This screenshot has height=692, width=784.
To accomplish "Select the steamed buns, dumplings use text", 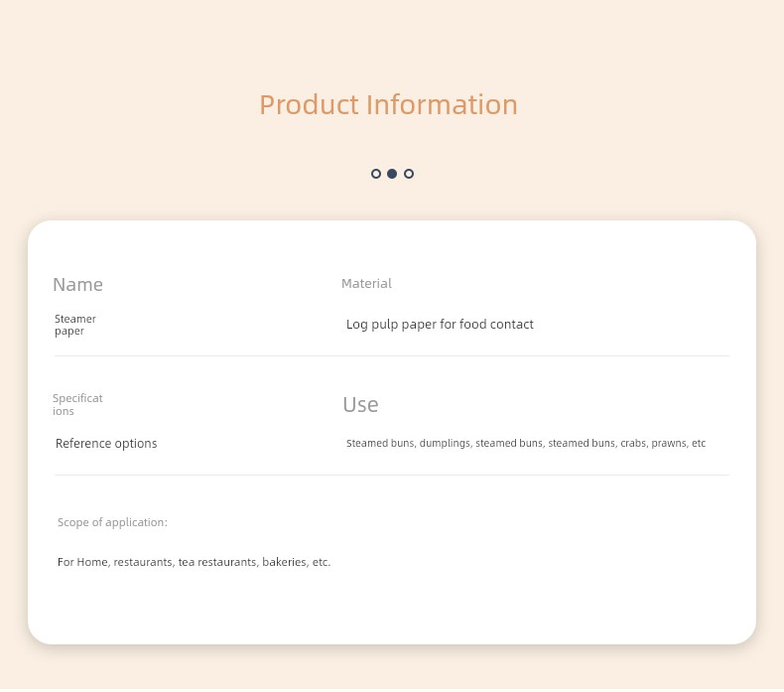I will pyautogui.click(x=526, y=444).
